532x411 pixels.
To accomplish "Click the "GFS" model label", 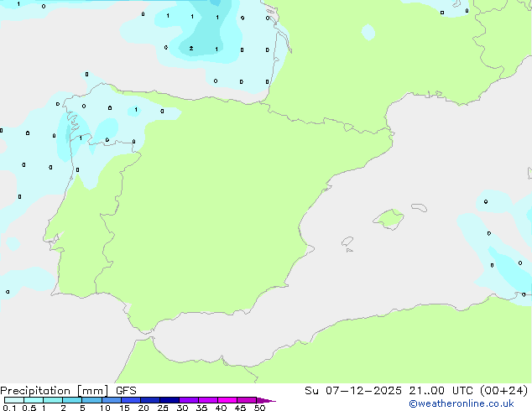I will 126,391.
